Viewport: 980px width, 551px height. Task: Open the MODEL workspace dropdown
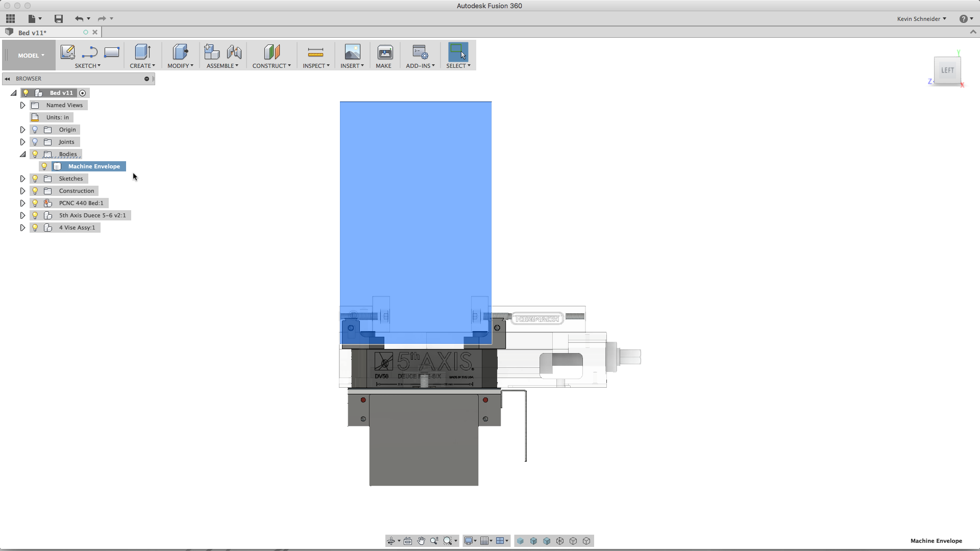(x=31, y=56)
